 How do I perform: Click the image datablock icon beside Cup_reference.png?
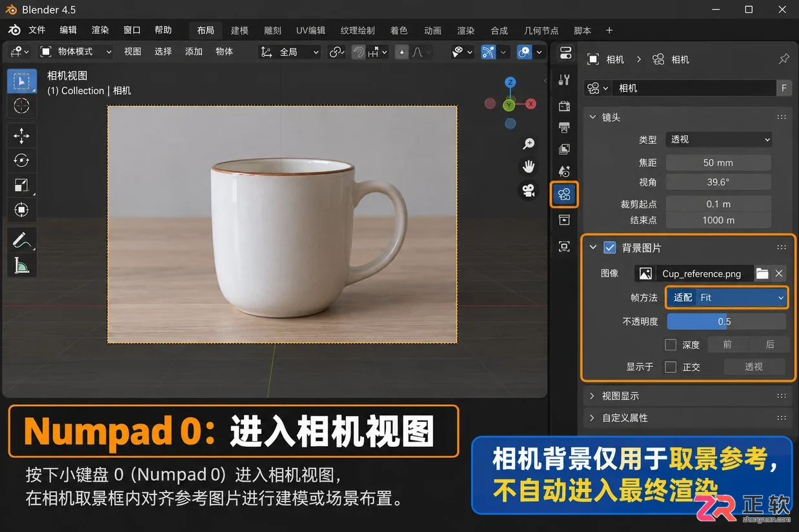tap(645, 273)
